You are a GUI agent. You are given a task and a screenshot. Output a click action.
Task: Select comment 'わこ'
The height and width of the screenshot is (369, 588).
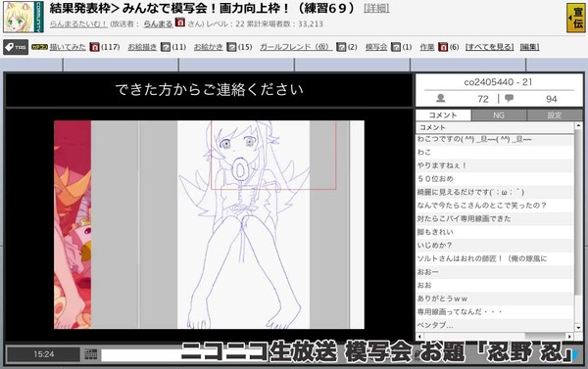(x=495, y=153)
